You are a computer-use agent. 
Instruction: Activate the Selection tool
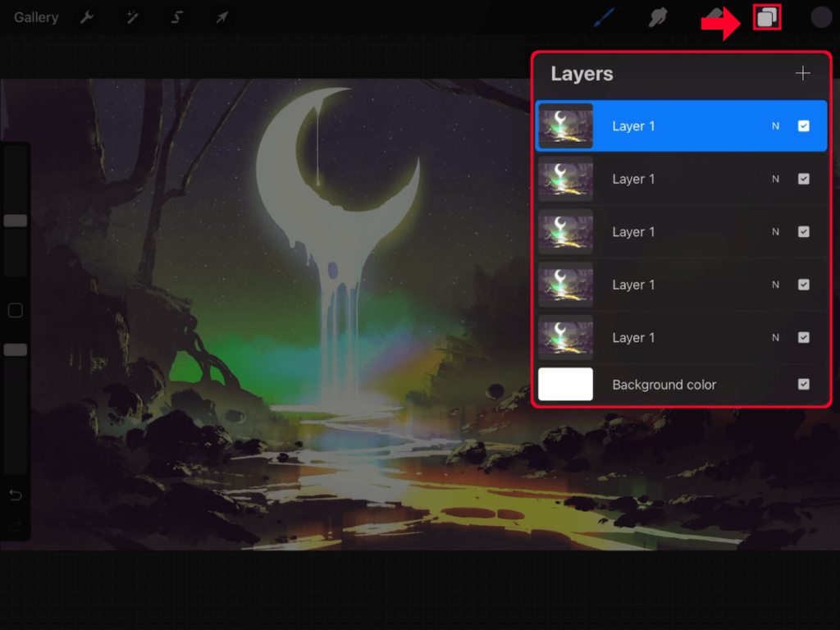tap(176, 16)
